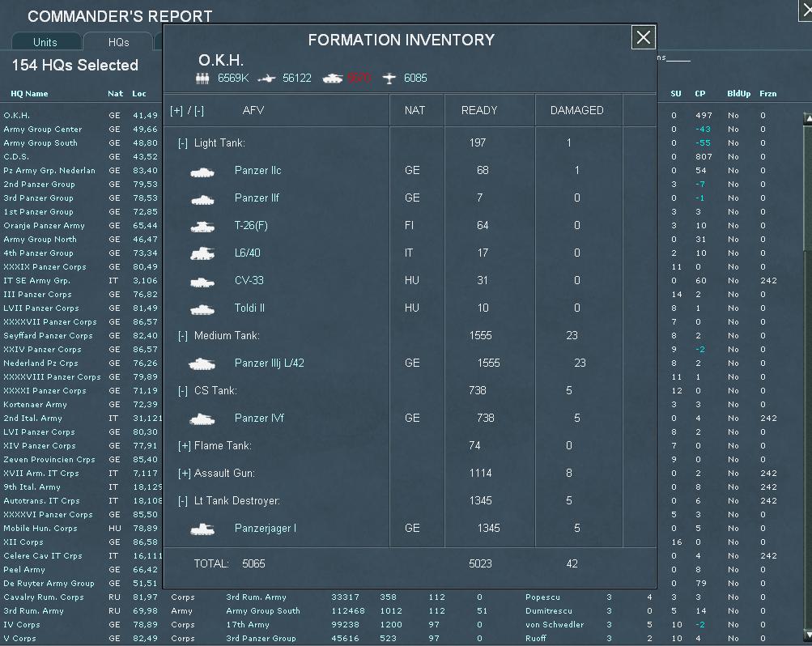Click the DAMAGED column header
Image resolution: width=812 pixels, height=646 pixels.
(x=577, y=110)
